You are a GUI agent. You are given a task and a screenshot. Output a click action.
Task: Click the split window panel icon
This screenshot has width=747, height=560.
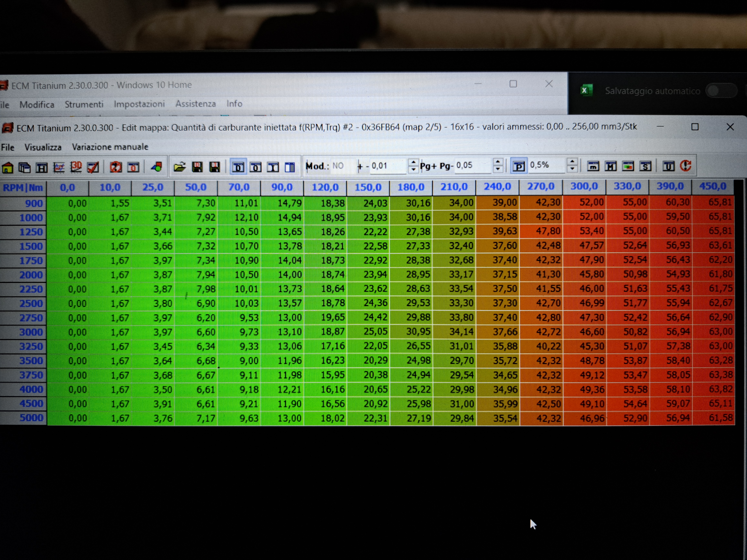coord(290,167)
